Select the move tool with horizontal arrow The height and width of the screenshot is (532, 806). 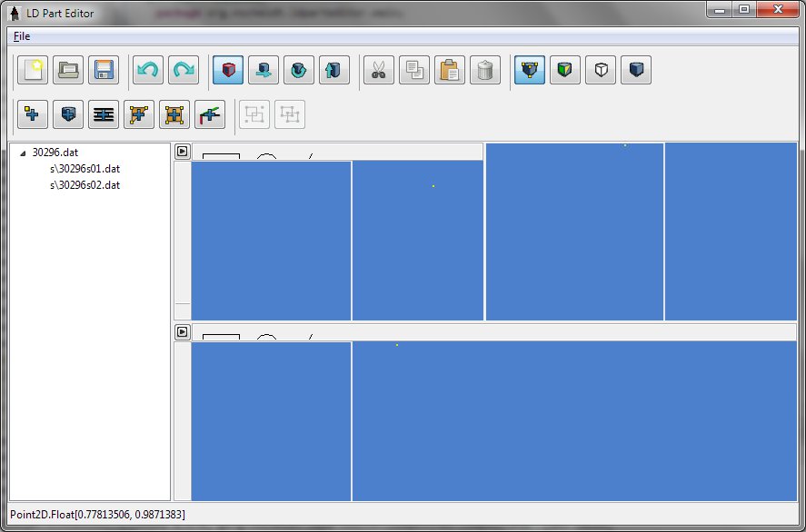(x=264, y=70)
